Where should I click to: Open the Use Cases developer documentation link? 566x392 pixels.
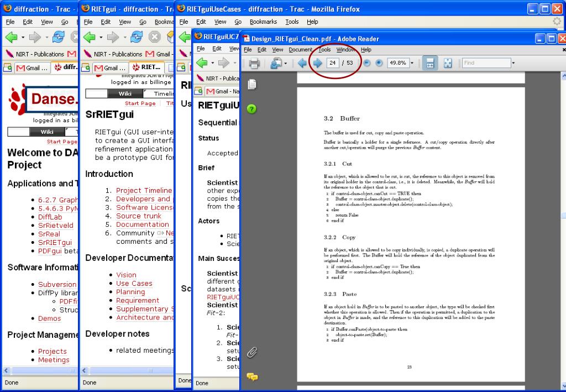134,284
